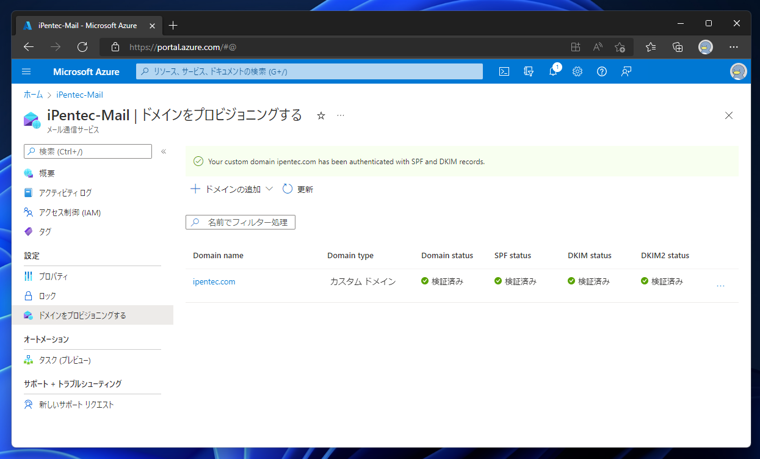The image size is (760, 459).
Task: Open the Azure account avatar menu
Action: [738, 72]
